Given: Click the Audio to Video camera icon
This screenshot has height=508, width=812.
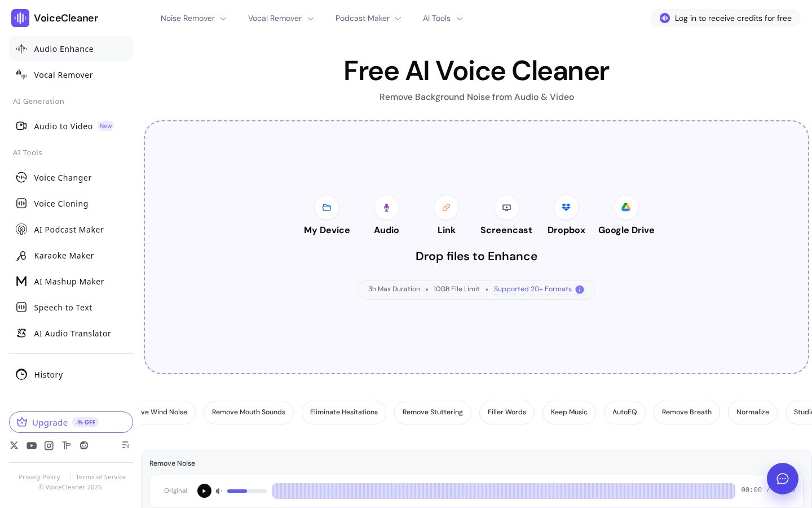Looking at the screenshot, I should tap(21, 126).
